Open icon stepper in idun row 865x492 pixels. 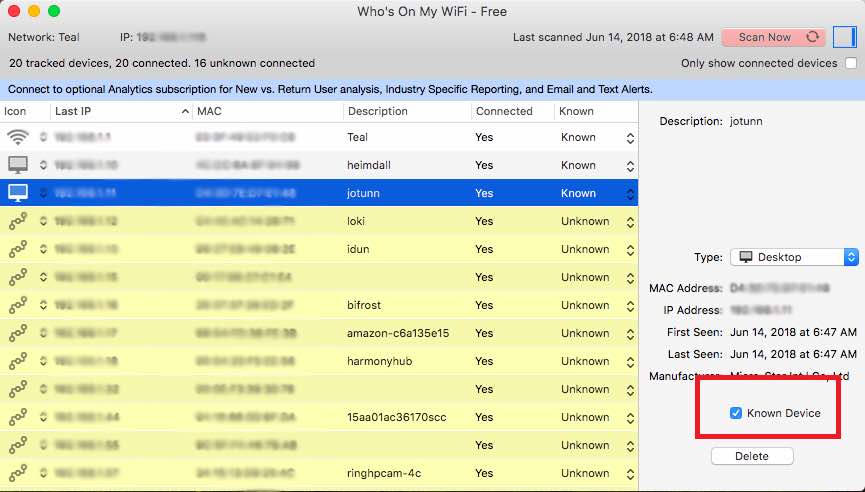pyautogui.click(x=43, y=249)
